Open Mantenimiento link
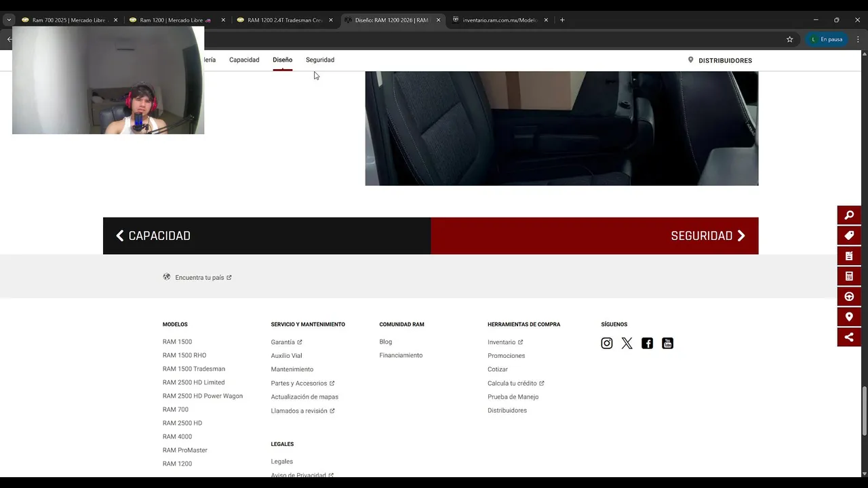868x488 pixels. click(292, 369)
